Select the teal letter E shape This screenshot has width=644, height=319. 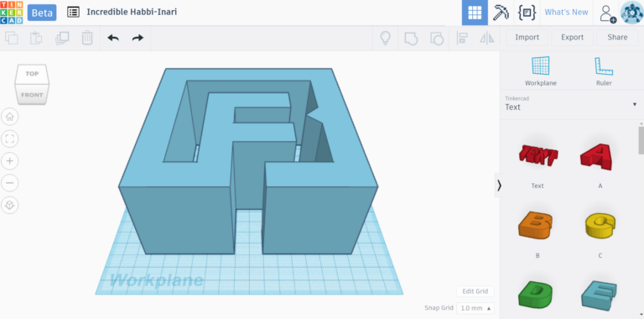click(600, 295)
